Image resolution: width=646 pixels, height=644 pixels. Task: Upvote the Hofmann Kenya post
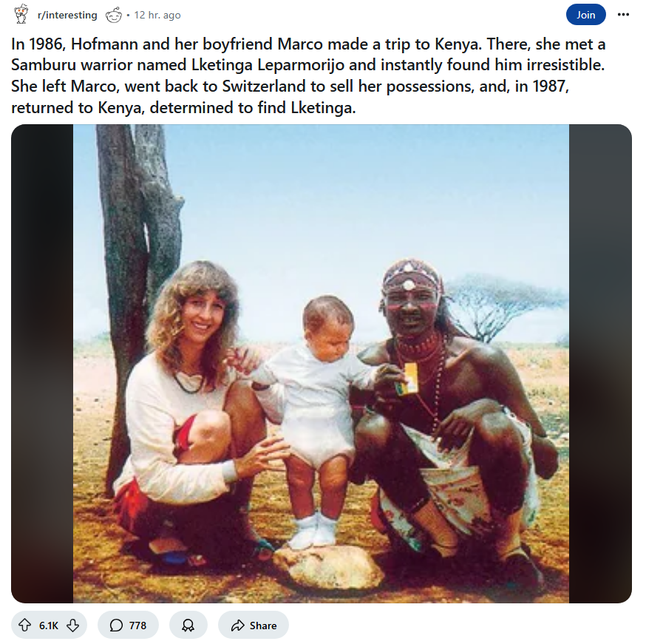pos(26,626)
